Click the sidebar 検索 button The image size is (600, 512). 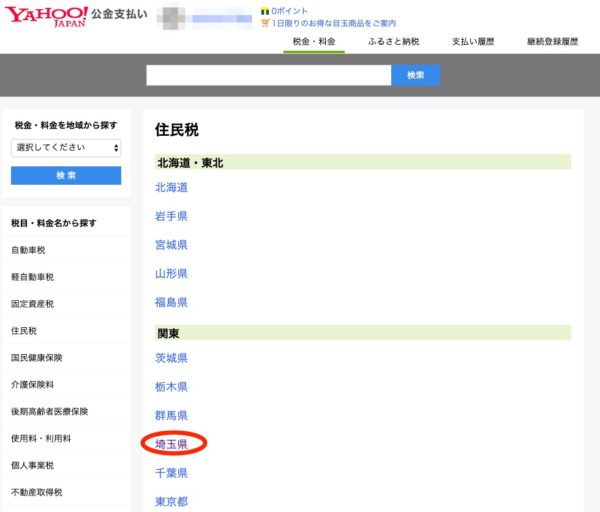tap(66, 175)
